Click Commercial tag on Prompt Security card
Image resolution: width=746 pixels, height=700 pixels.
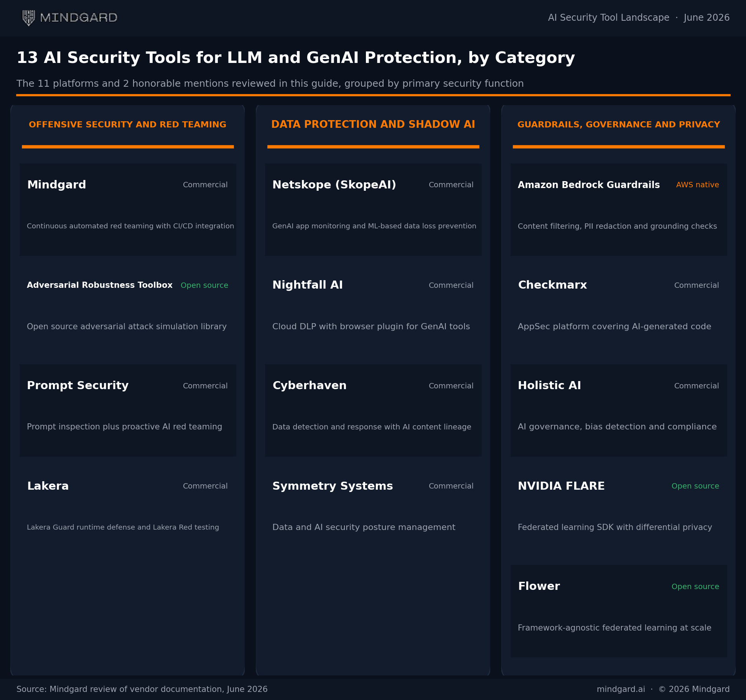point(205,386)
